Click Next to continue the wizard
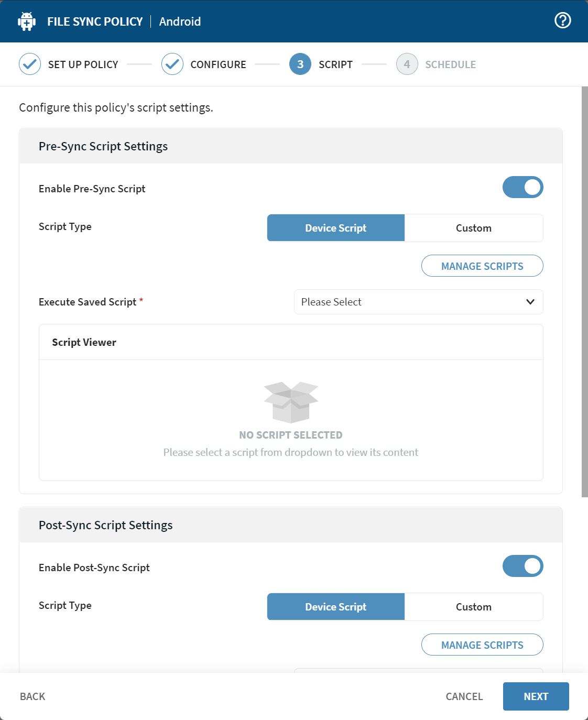The width and height of the screenshot is (588, 720). [536, 696]
